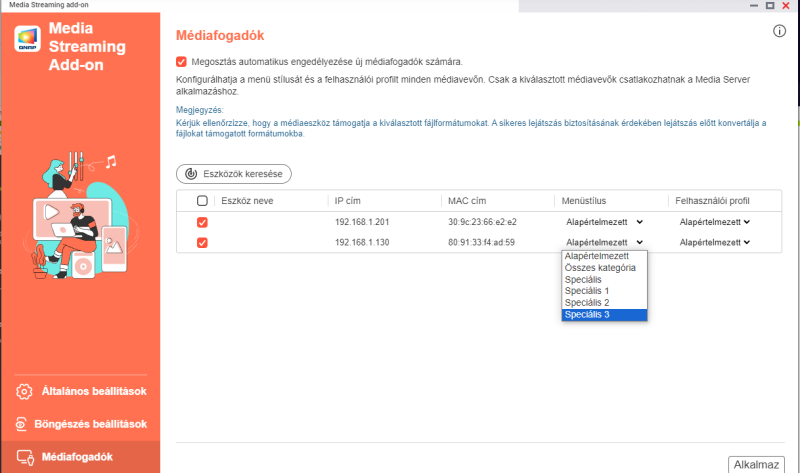800x473 pixels.
Task: Click the device icon for Médiafogadók
Action: 25,457
